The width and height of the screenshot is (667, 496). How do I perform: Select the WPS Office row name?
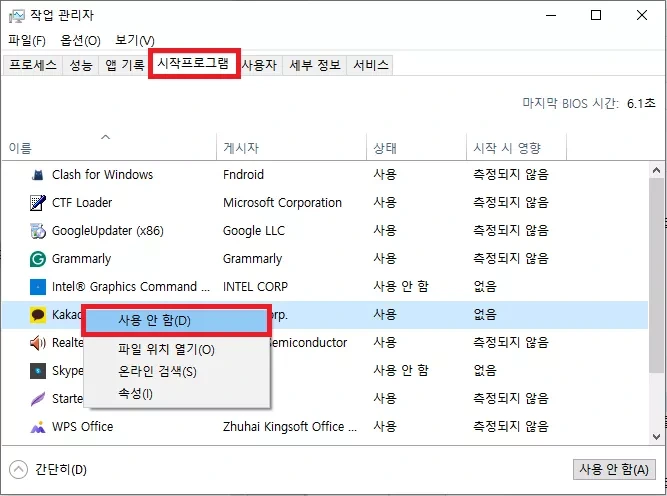[83, 427]
